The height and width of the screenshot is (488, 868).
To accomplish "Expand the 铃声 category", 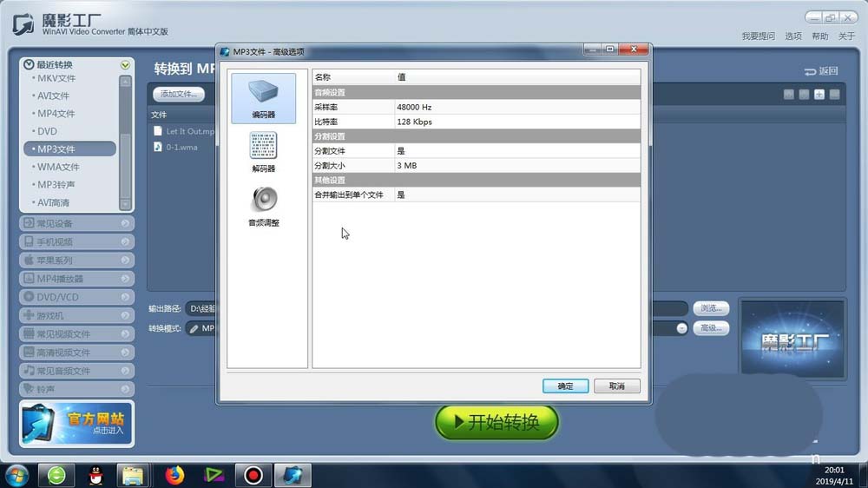I will coord(76,389).
